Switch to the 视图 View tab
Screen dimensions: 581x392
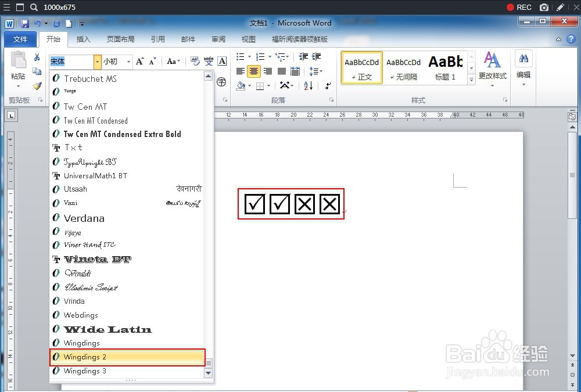tap(249, 39)
